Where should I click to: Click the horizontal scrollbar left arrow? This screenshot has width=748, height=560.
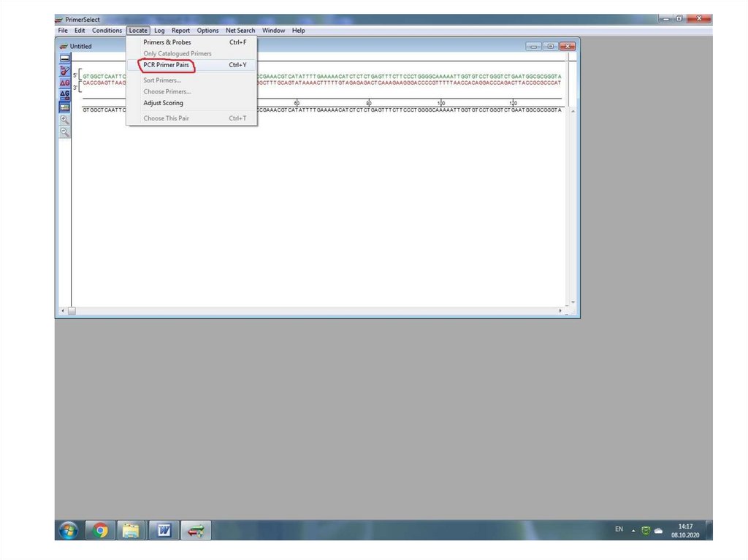(x=63, y=310)
